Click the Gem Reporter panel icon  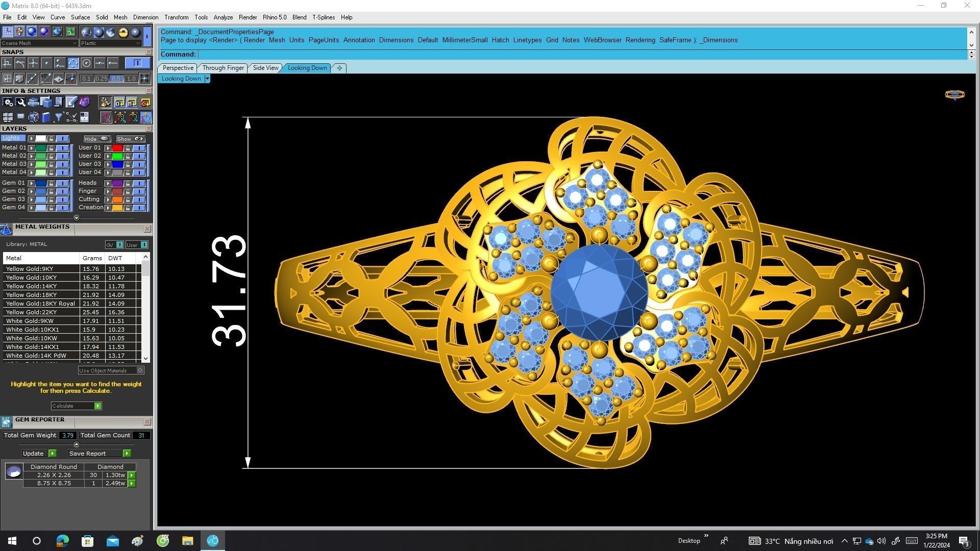(x=6, y=422)
